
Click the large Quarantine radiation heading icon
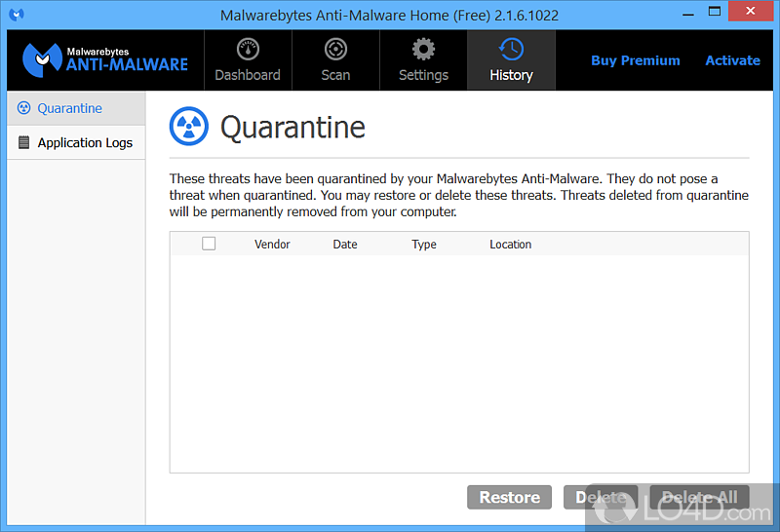(x=189, y=127)
